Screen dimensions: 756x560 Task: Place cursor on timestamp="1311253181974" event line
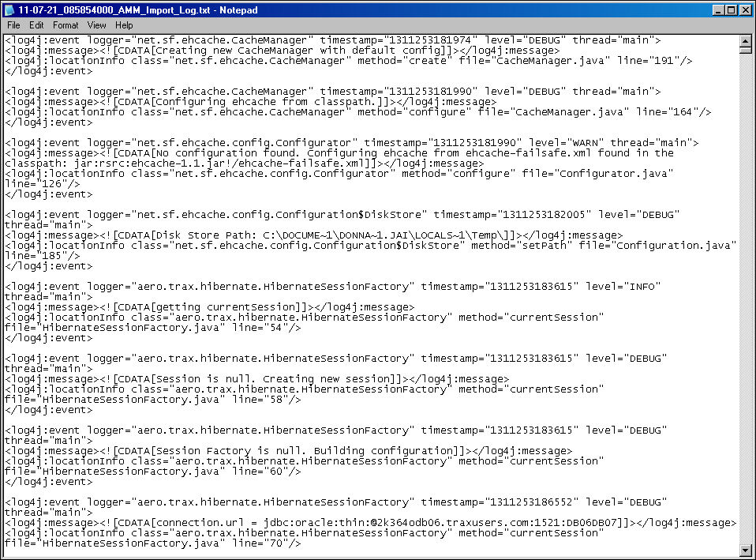333,40
